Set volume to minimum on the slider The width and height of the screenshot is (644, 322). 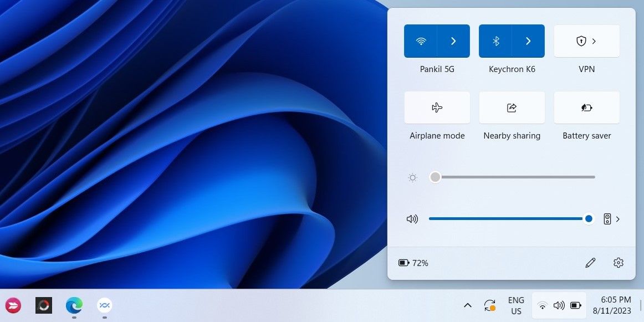coord(431,218)
